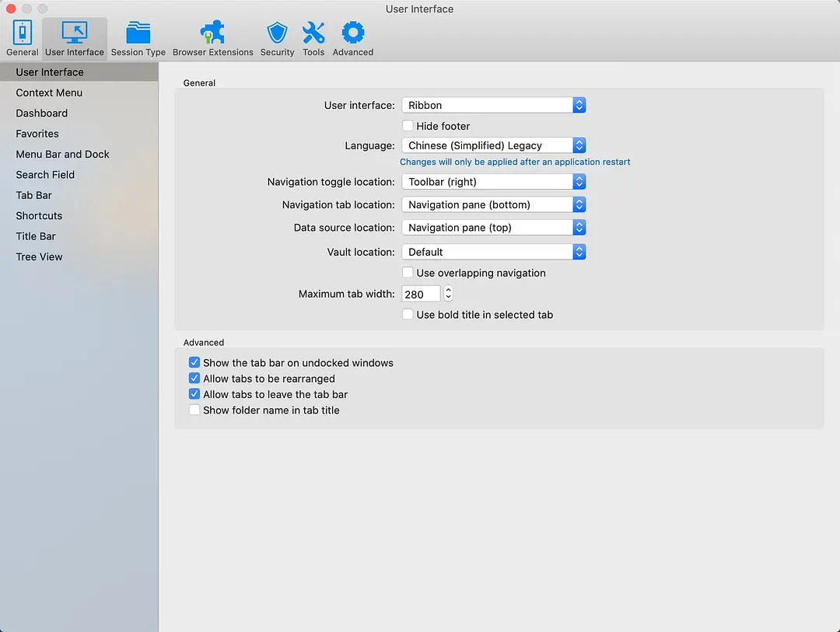Open the Language dropdown
This screenshot has height=632, width=840.
[493, 145]
